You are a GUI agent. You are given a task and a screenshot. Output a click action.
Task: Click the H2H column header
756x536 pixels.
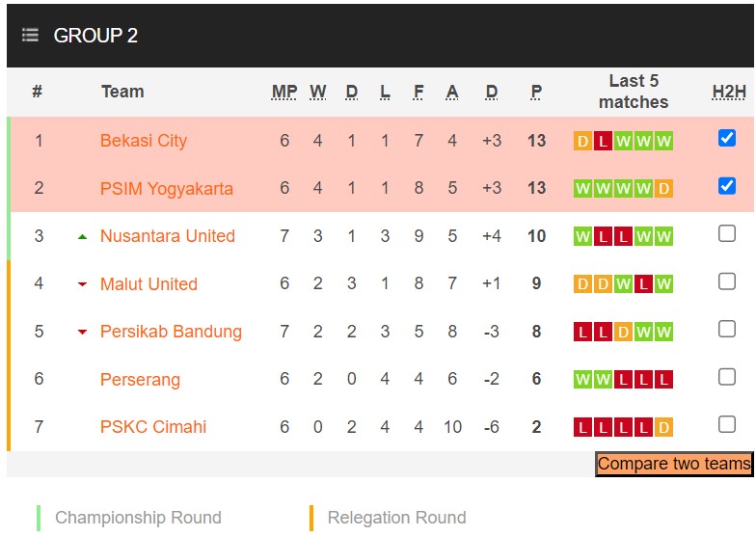click(729, 93)
